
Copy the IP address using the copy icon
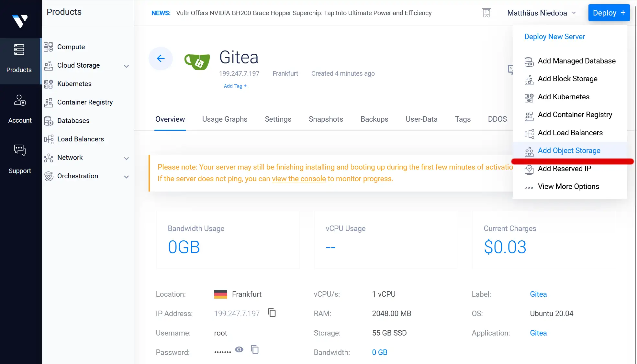(272, 313)
